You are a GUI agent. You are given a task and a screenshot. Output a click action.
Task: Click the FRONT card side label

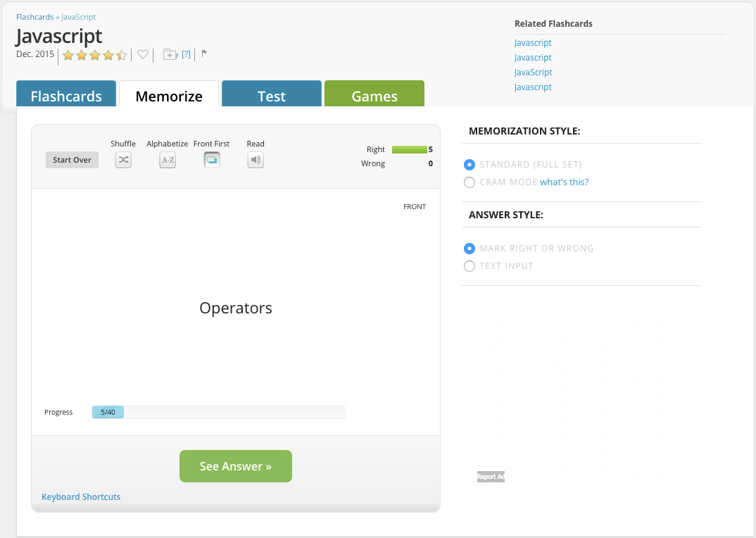[x=415, y=206]
